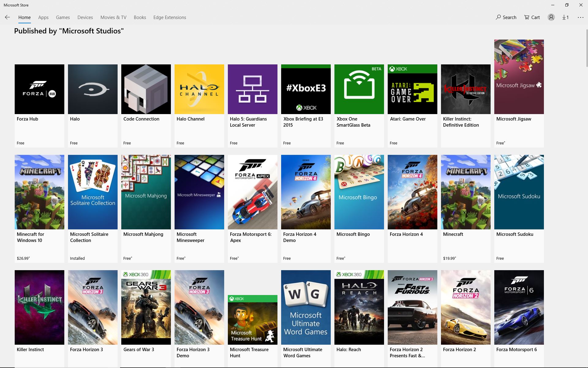Image resolution: width=588 pixels, height=368 pixels.
Task: Click the back arrow button
Action: click(x=7, y=17)
